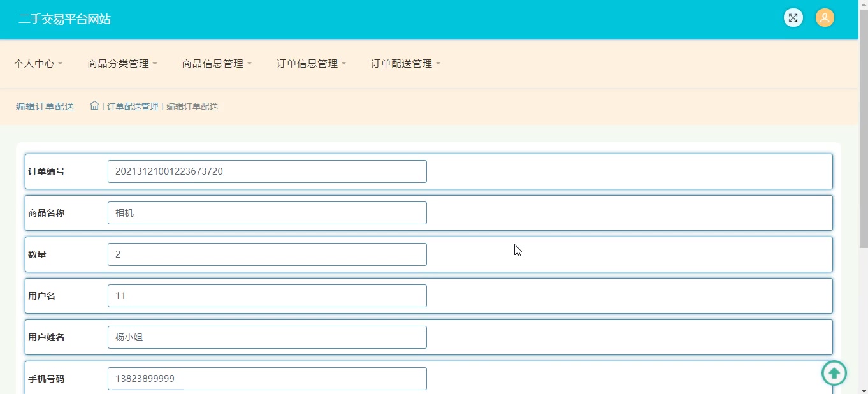868x394 pixels.
Task: Click the 二手交易平台网站 site title
Action: [x=64, y=19]
